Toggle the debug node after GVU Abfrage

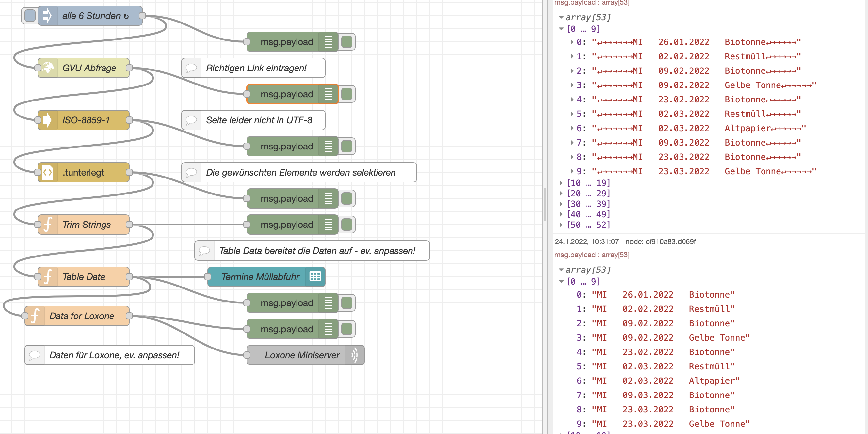click(347, 94)
